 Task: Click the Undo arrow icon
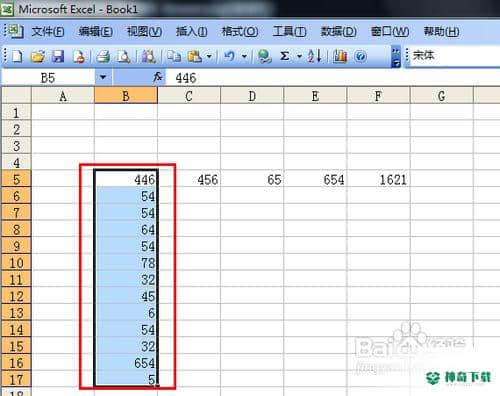point(229,56)
